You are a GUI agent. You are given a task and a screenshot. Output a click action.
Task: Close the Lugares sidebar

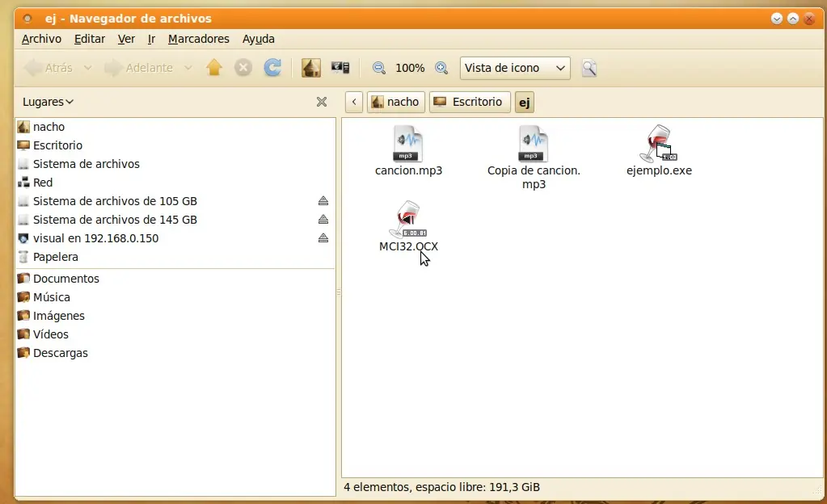322,102
